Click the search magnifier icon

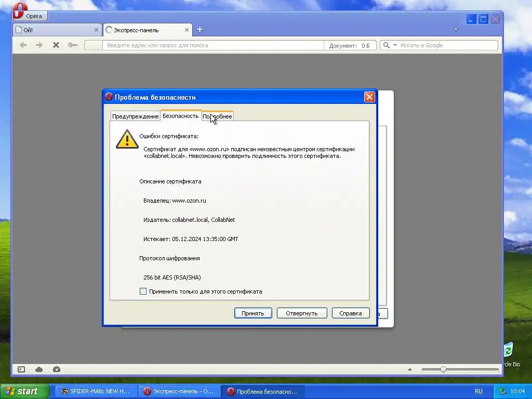(x=386, y=45)
